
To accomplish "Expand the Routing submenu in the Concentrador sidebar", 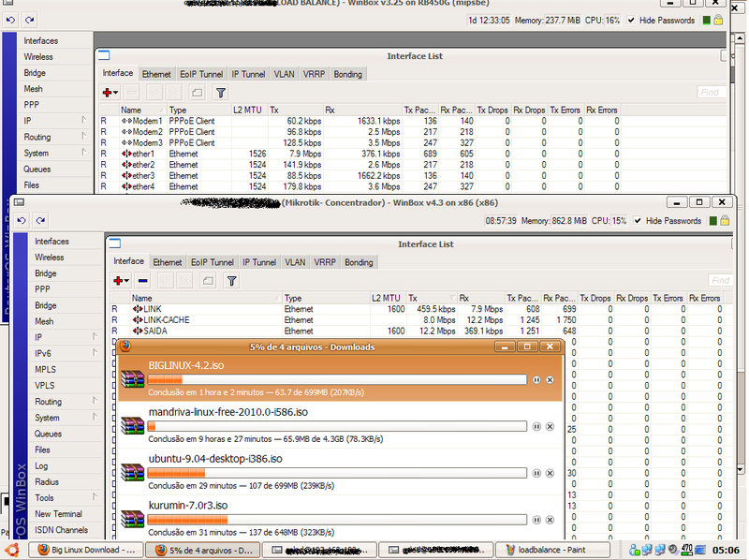I will (95, 401).
